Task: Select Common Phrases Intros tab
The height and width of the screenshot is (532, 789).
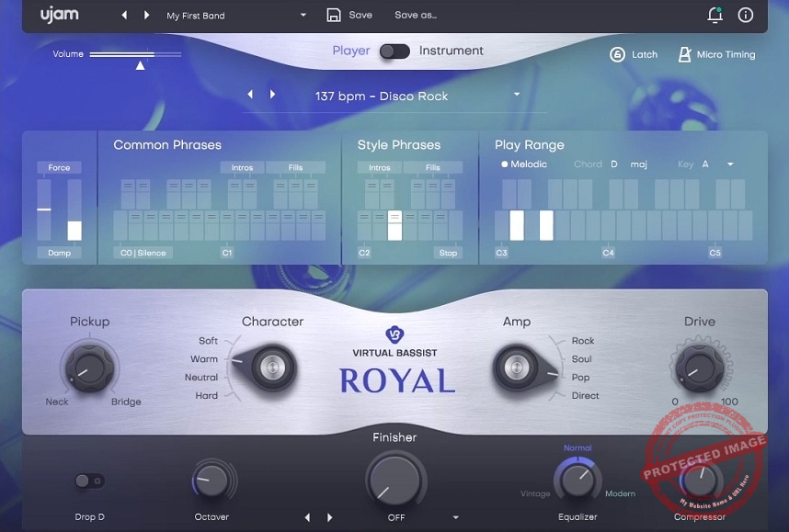Action: pos(242,167)
